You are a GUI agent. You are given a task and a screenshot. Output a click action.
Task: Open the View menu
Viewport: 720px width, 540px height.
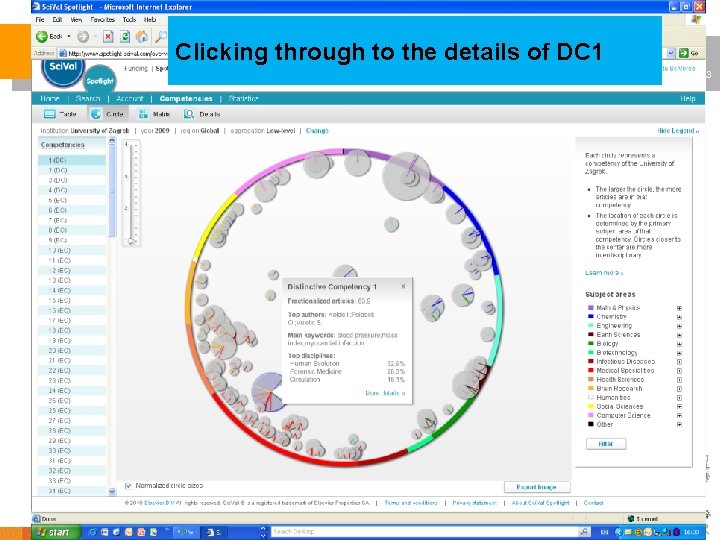(x=76, y=20)
